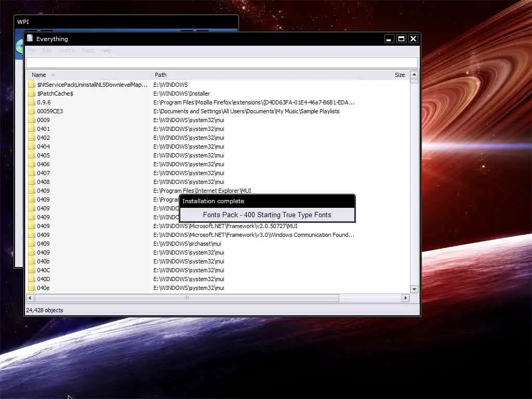Open the Tools menu in Everything

coord(88,50)
